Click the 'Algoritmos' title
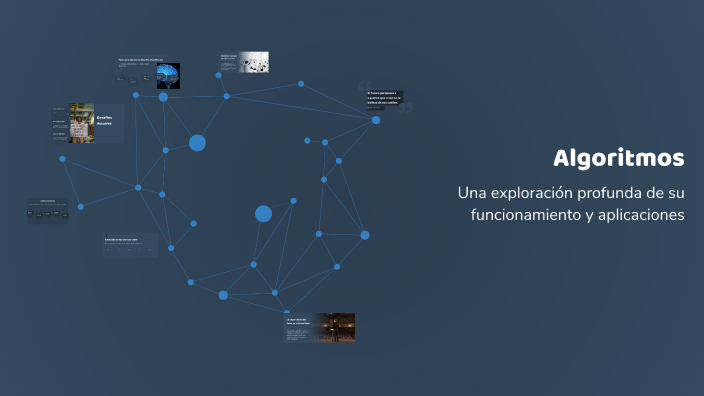 pos(619,158)
